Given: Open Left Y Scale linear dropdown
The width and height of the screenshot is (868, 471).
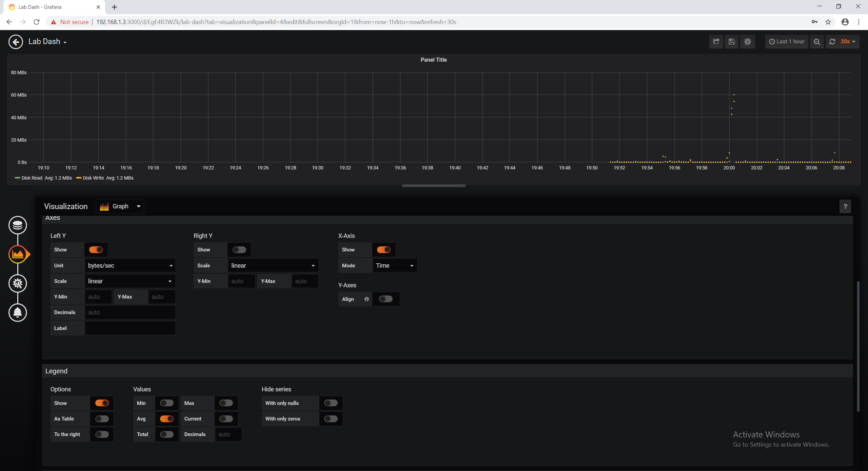Looking at the screenshot, I should [x=130, y=281].
